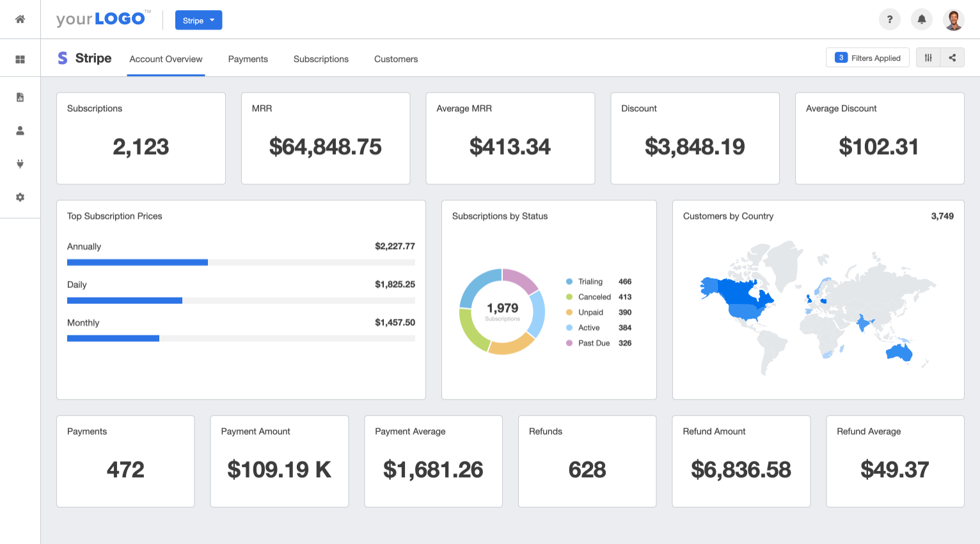Switch to the Subscriptions tab

pyautogui.click(x=320, y=59)
